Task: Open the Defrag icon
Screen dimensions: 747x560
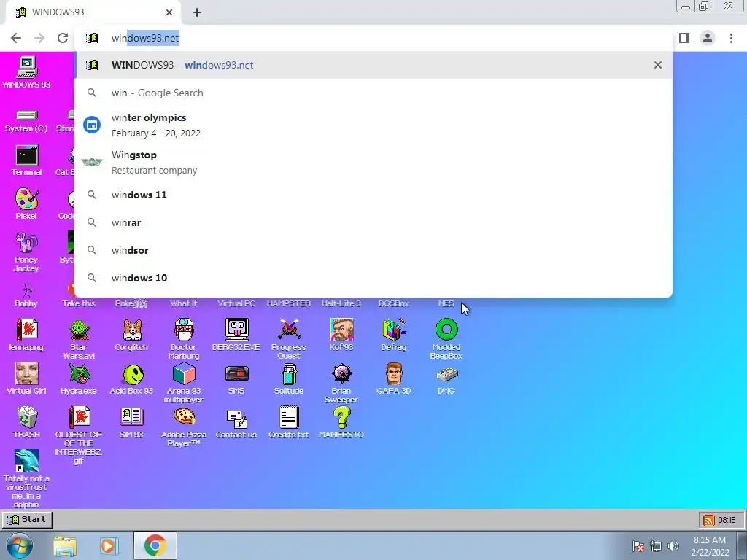Action: point(394,335)
